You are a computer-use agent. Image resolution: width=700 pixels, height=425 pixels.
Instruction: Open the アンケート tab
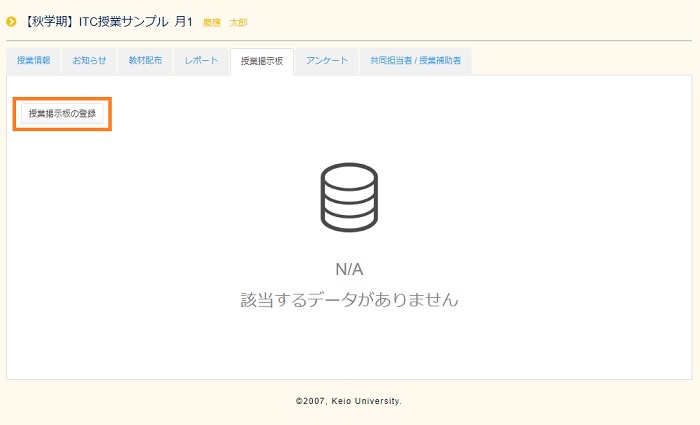coord(327,61)
